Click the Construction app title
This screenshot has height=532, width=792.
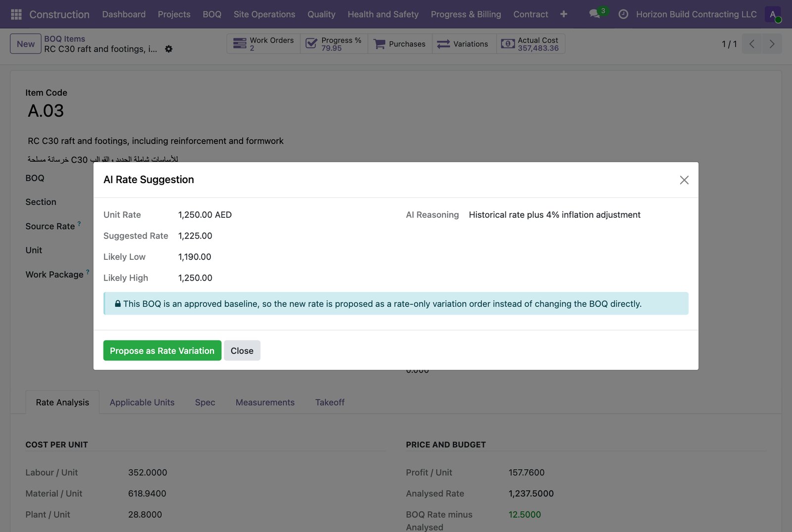[x=59, y=14]
